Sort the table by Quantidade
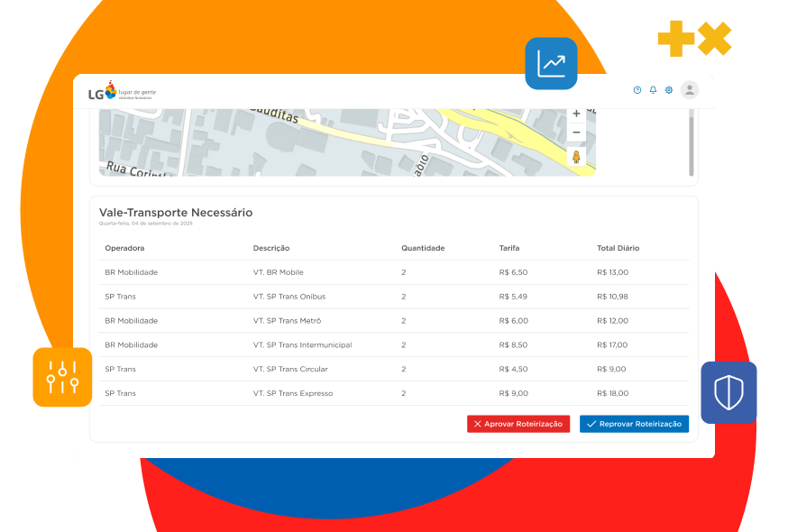788x532 pixels. pos(424,248)
